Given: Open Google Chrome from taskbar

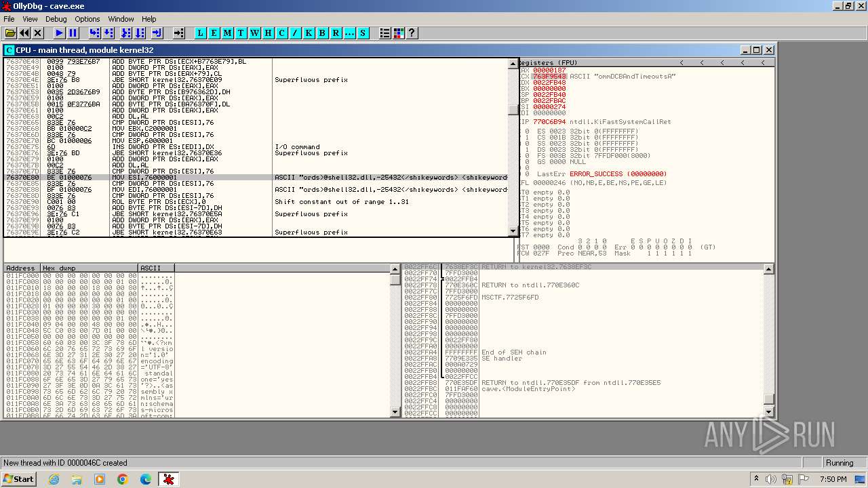Looking at the screenshot, I should point(123,479).
